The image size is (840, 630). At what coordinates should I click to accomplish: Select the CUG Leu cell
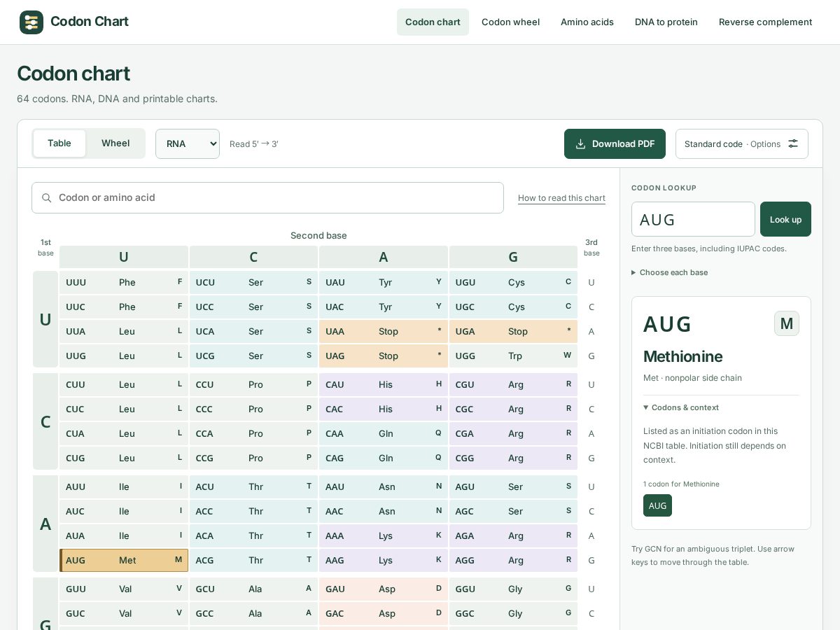[x=124, y=458]
